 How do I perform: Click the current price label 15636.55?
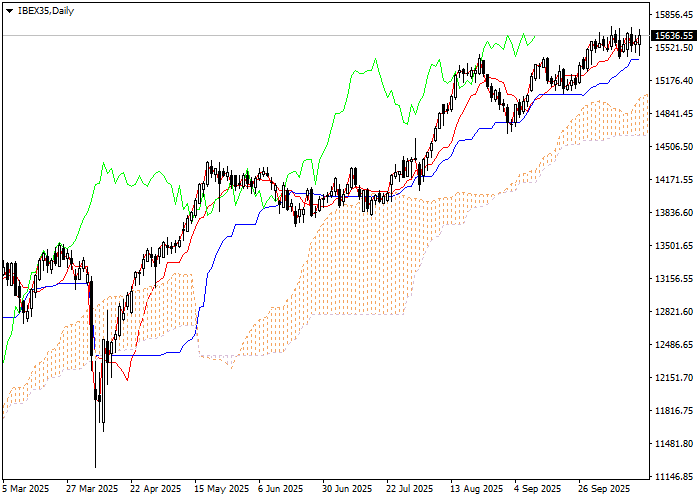click(x=672, y=36)
